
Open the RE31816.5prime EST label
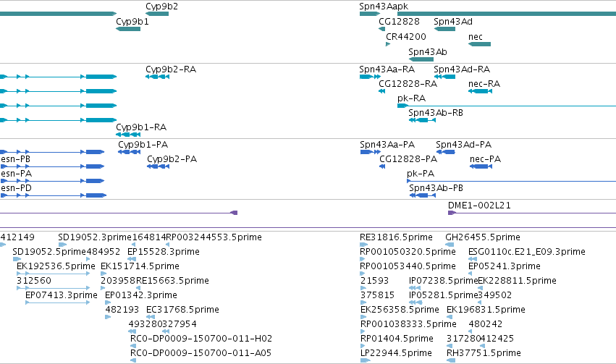(x=396, y=237)
